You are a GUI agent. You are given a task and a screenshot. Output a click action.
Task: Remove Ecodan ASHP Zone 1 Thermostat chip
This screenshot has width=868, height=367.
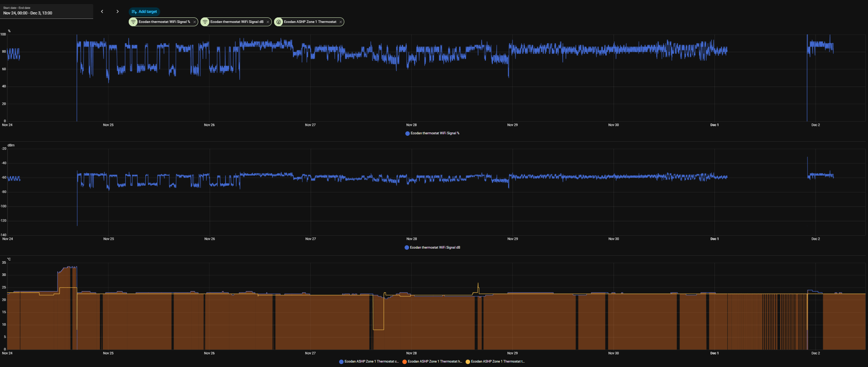(x=341, y=22)
